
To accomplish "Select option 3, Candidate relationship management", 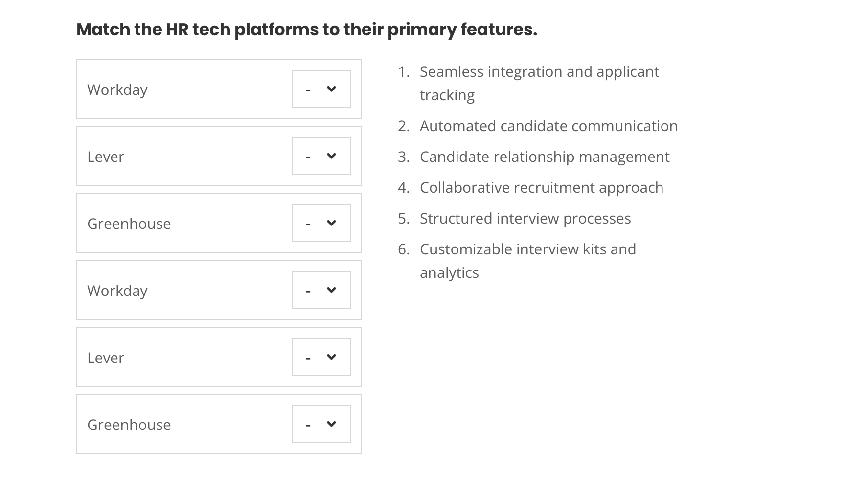I will click(x=544, y=157).
